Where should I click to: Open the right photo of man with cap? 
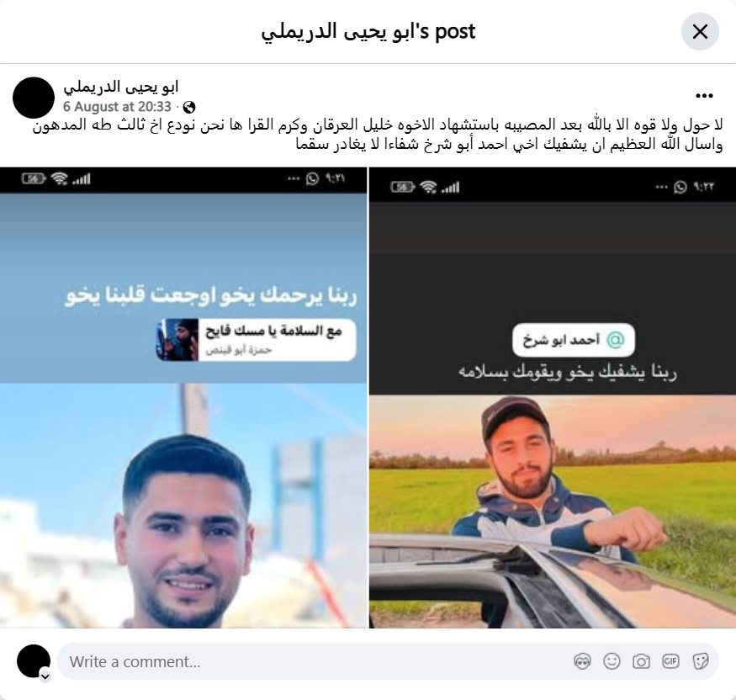553,398
